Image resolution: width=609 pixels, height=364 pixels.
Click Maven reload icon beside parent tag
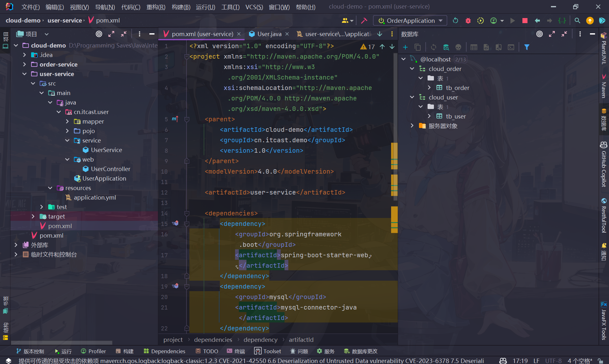tap(175, 119)
